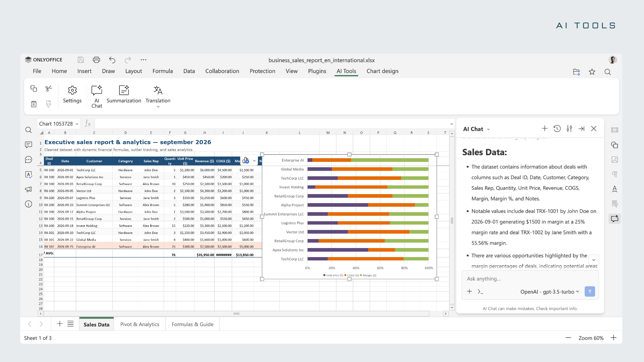
Task: Switch to Formulas & Guide sheet
Action: (x=193, y=324)
